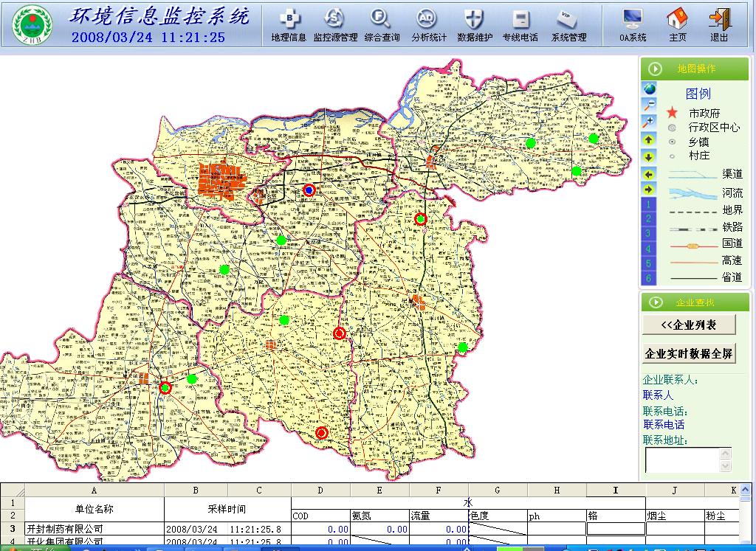Image resolution: width=756 pixels, height=551 pixels.
Task: Open 监控源管理 module
Action: pyautogui.click(x=335, y=26)
